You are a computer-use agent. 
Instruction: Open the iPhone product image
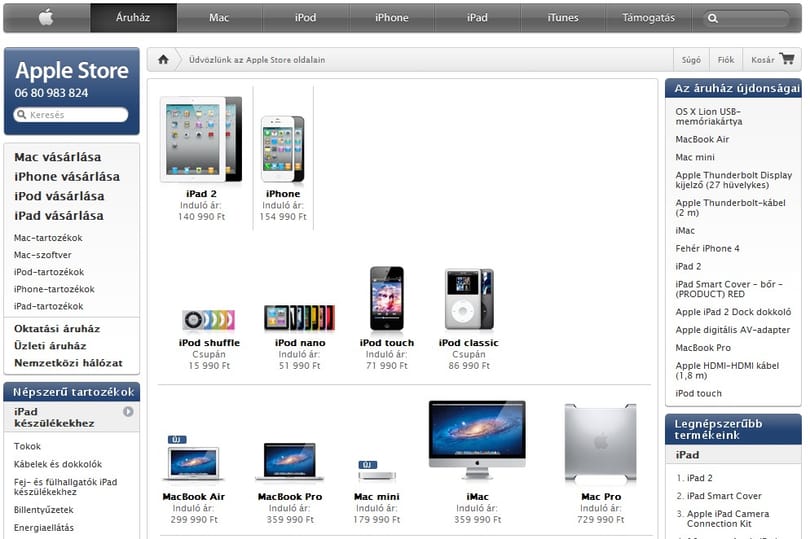(283, 149)
